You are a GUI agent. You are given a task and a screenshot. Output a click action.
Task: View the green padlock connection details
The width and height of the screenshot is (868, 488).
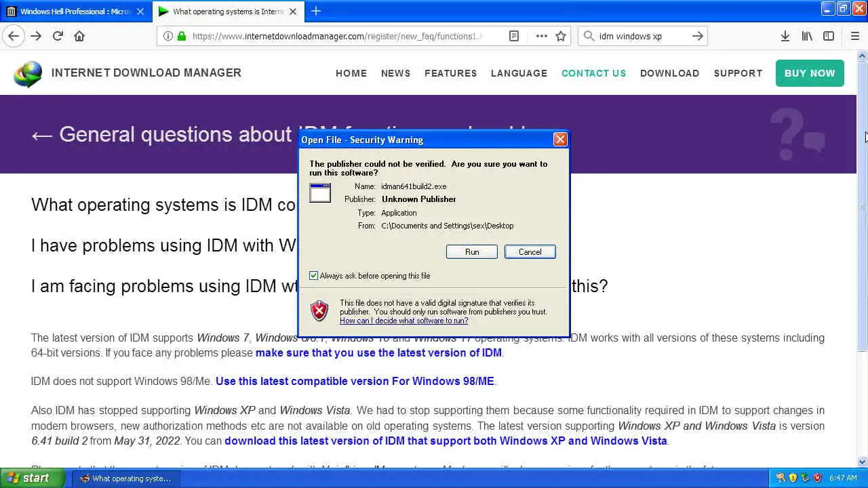pyautogui.click(x=181, y=36)
